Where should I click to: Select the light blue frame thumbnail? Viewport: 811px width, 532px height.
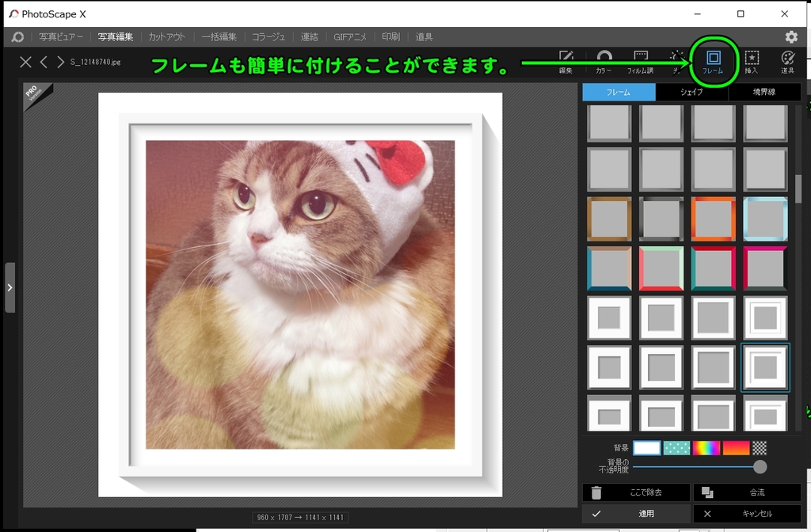point(766,218)
